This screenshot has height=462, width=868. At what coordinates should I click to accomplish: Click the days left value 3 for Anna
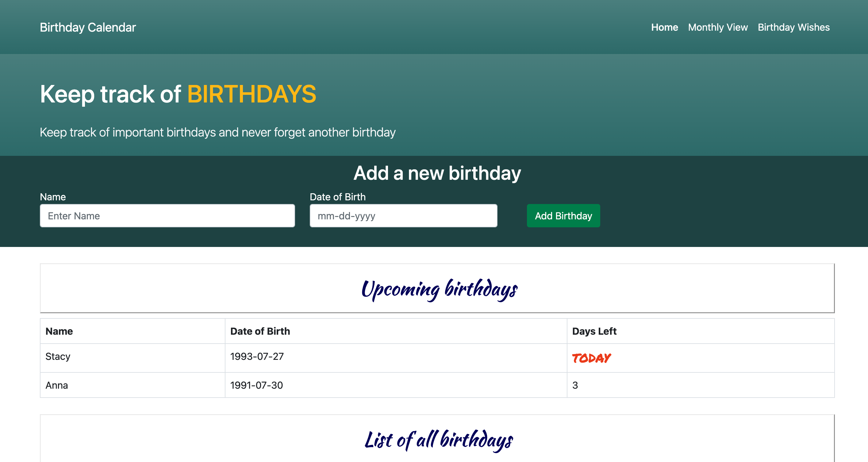click(x=575, y=385)
